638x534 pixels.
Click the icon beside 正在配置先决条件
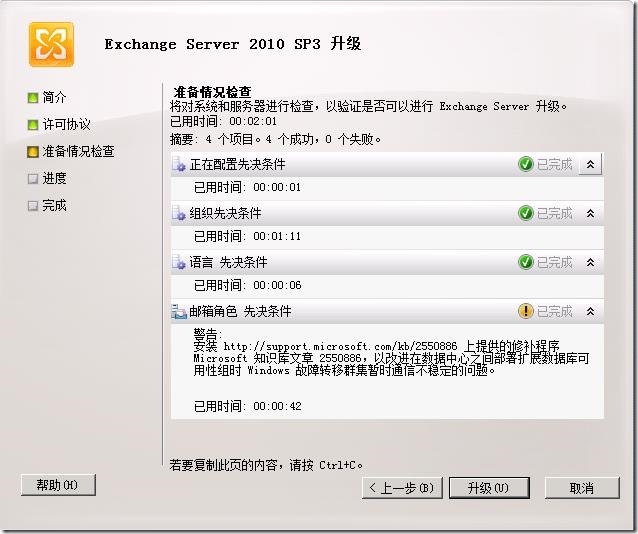point(179,164)
